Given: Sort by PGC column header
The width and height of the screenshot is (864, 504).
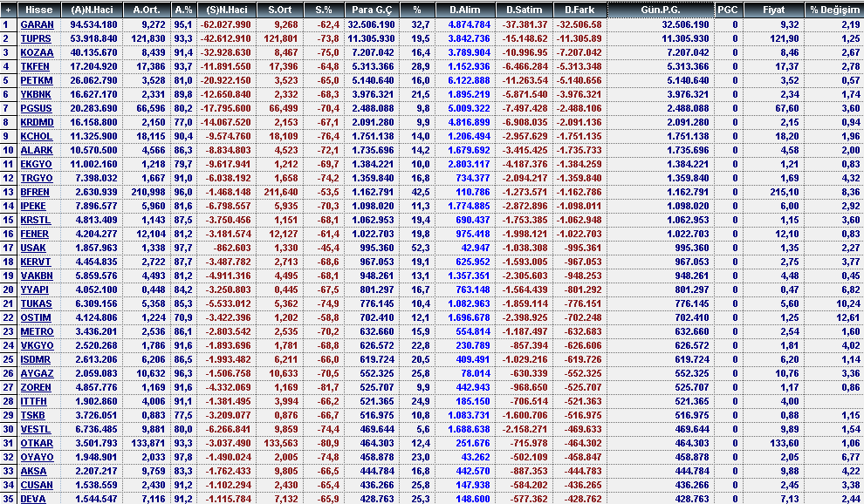Looking at the screenshot, I should click(729, 10).
